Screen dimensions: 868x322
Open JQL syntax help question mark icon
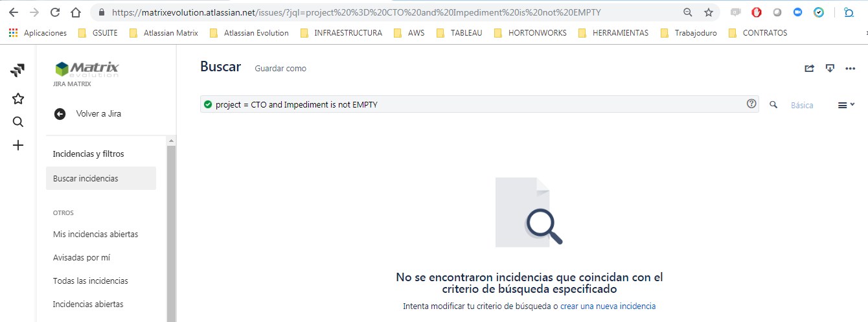click(751, 104)
